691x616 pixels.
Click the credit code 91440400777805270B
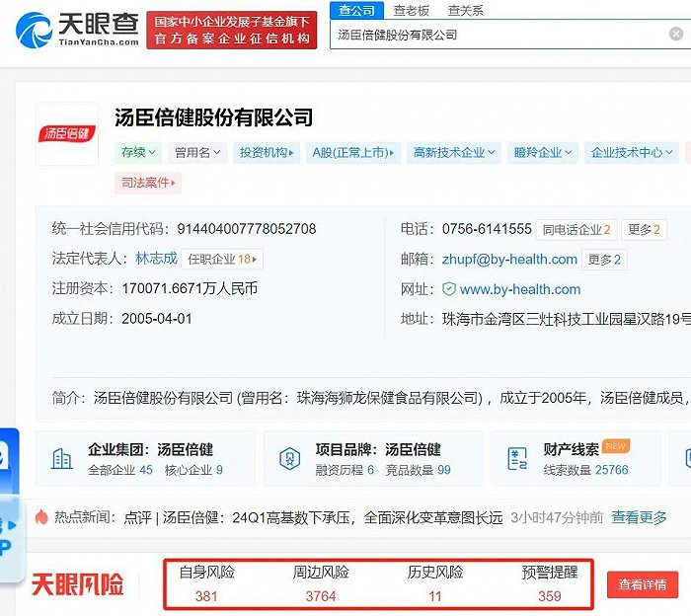[x=247, y=229]
